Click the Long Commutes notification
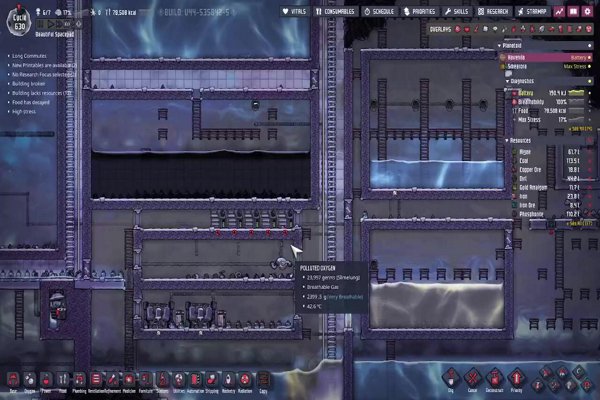Screen dimensions: 600x400 29,56
